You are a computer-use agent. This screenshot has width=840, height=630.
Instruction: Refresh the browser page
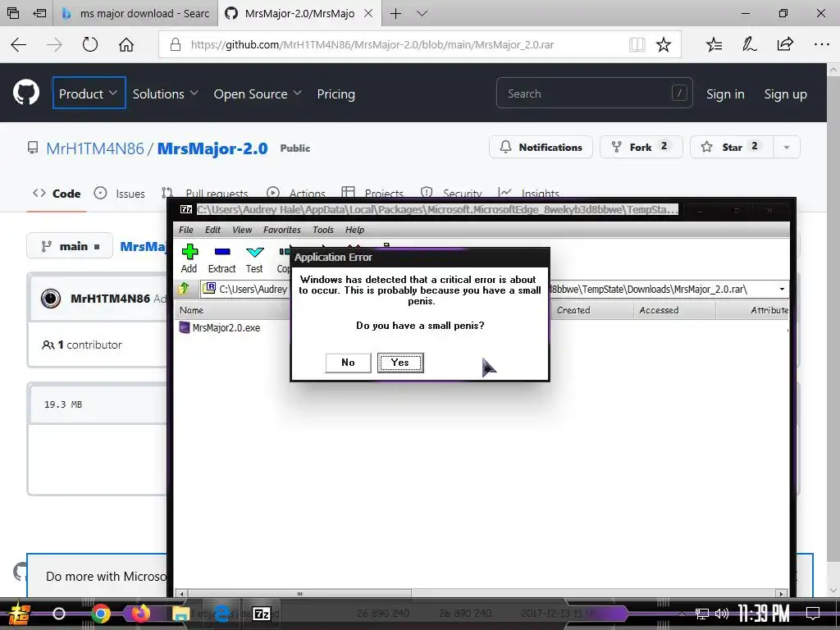pos(90,44)
